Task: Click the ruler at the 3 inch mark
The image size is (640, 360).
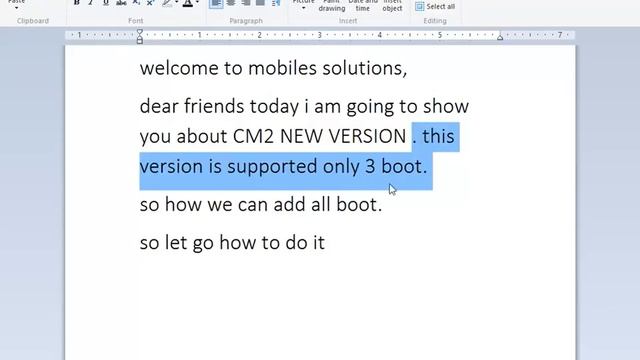Action: (320, 36)
